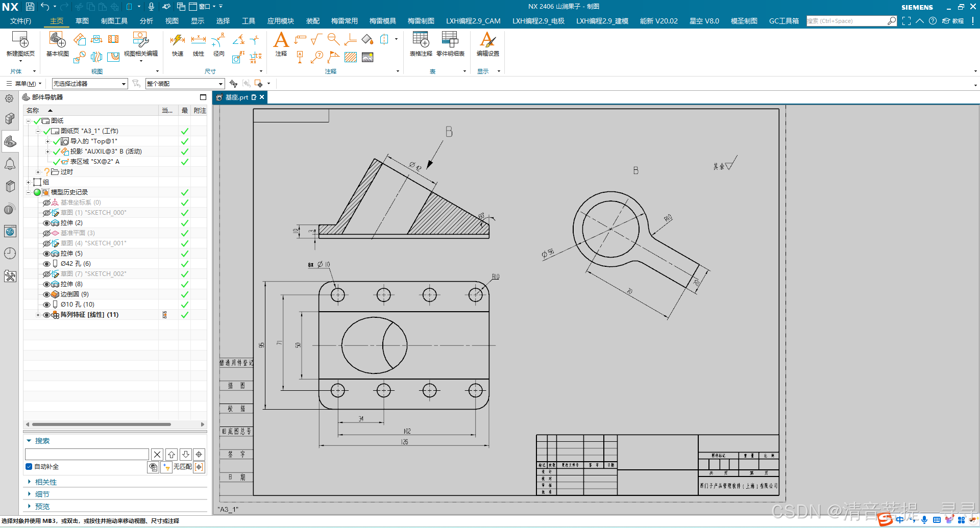Click the find next down arrow
980x528 pixels.
point(186,454)
